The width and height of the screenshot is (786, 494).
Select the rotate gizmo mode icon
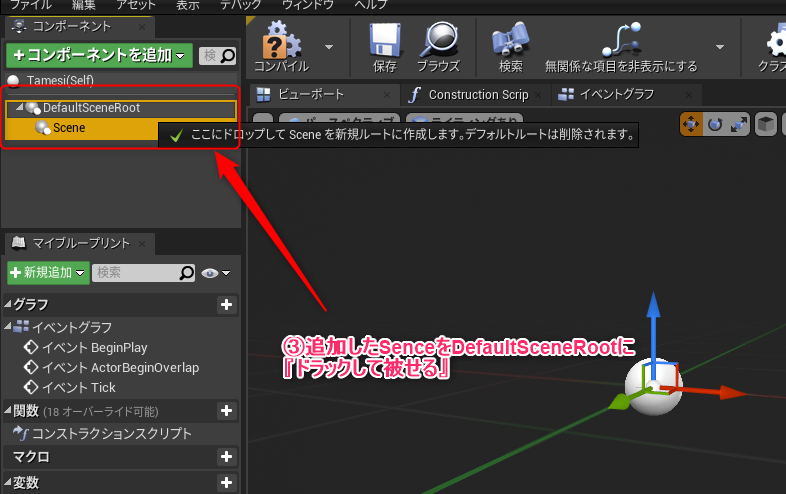715,124
